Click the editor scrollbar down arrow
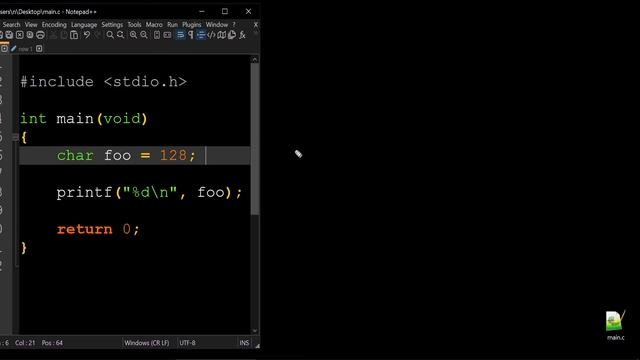640x360 pixels. click(x=255, y=331)
